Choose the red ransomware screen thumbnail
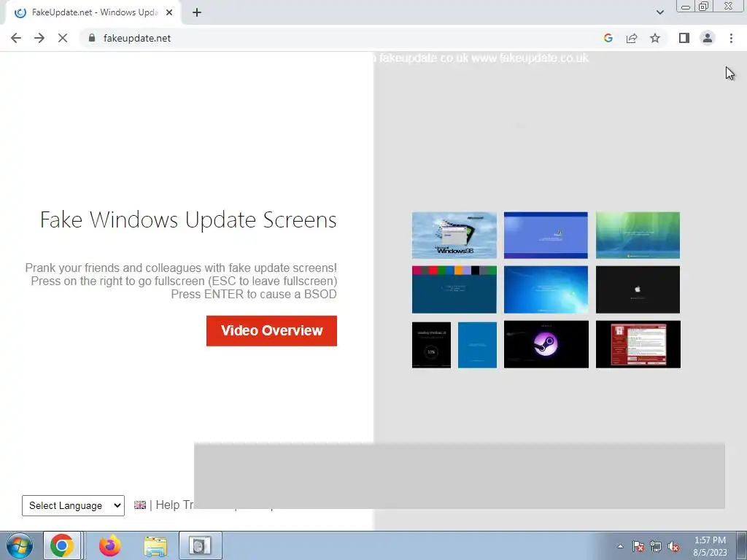 tap(638, 344)
